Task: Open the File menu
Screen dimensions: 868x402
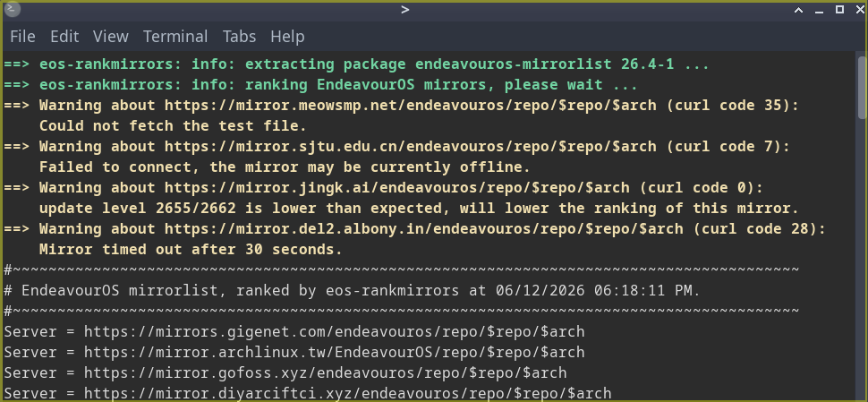Action: pos(22,37)
